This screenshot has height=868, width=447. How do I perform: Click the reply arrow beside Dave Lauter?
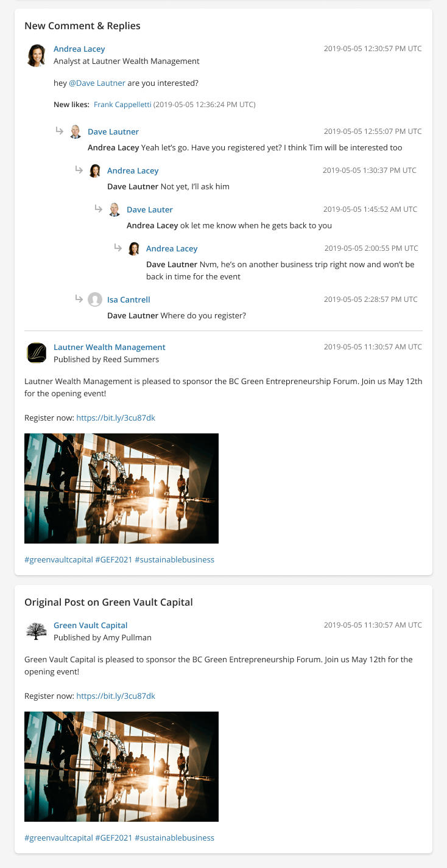point(98,209)
